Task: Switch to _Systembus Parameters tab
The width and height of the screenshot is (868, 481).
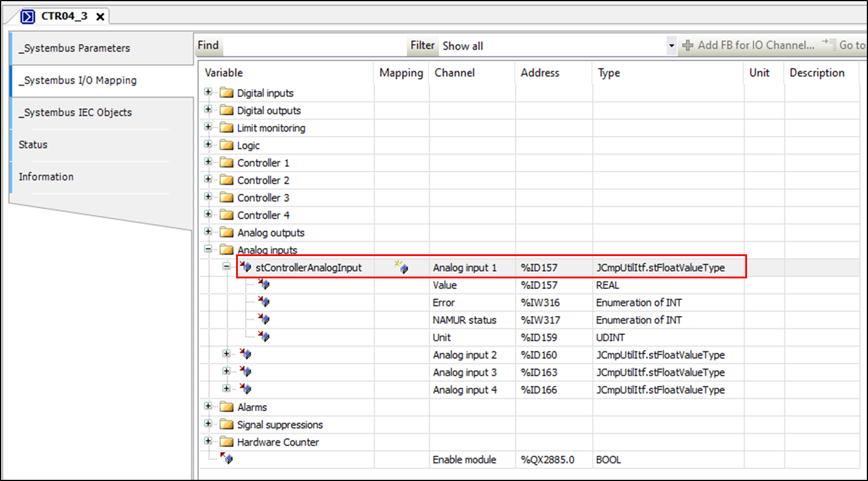Action: 75,48
